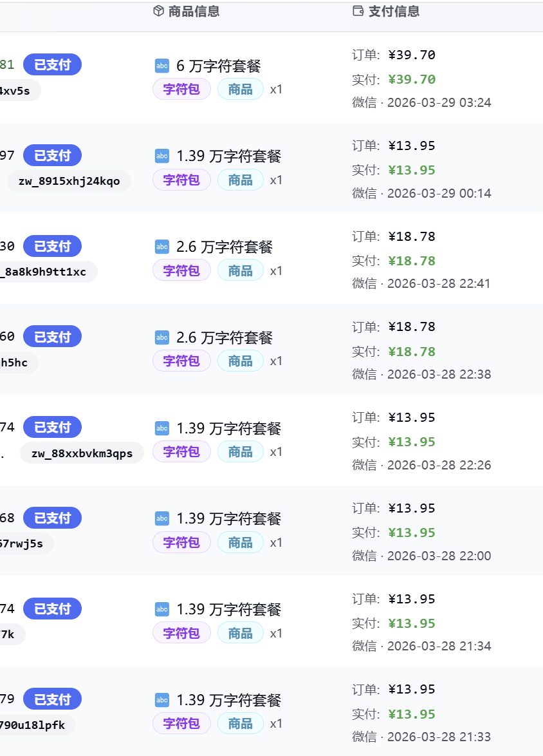Click 已支付 badge for order ending 97
The width and height of the screenshot is (543, 756).
pos(52,155)
